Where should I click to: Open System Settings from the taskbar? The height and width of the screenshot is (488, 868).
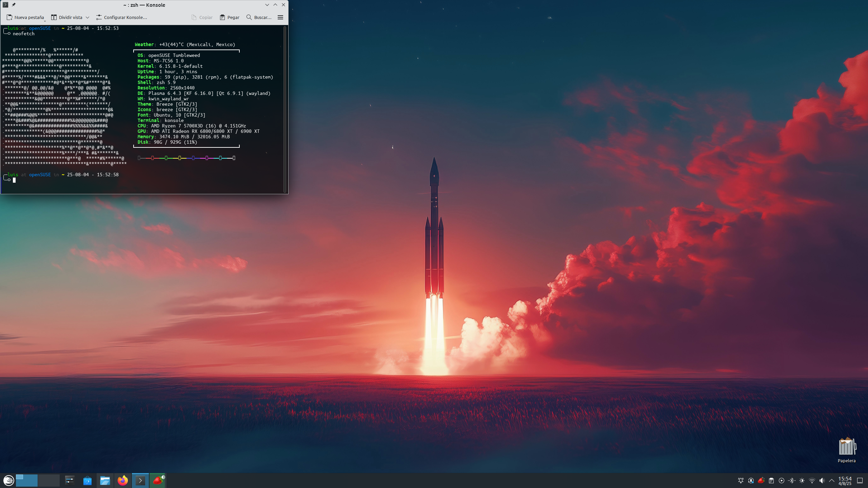[x=70, y=480]
